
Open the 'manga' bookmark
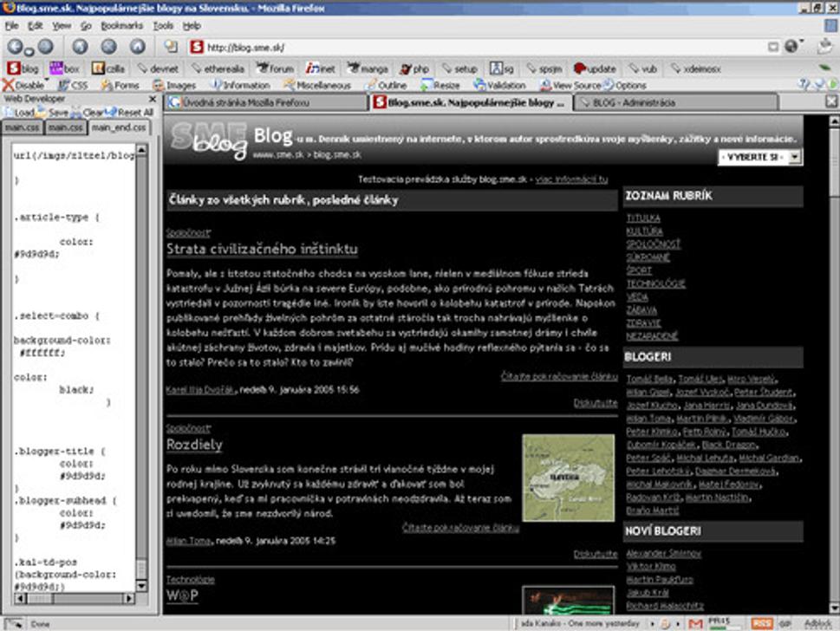click(368, 68)
